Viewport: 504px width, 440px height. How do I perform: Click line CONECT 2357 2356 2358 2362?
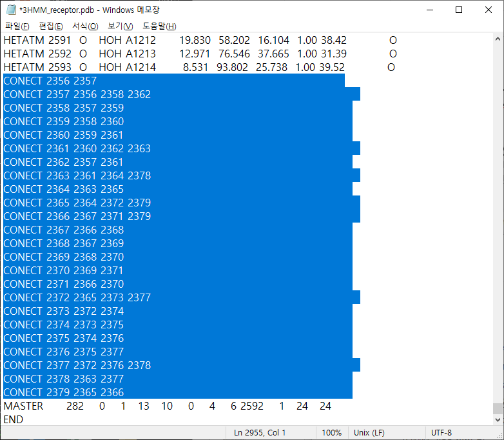[x=77, y=94]
